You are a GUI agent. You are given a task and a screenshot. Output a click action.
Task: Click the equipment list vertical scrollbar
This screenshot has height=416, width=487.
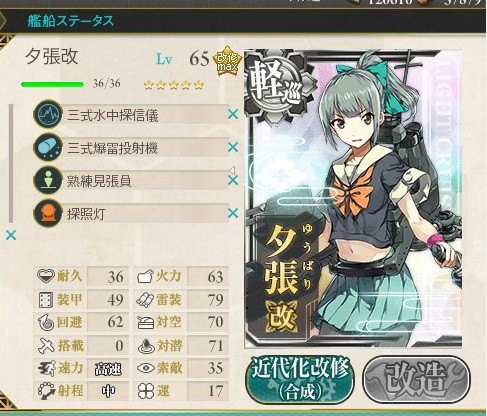point(11,163)
